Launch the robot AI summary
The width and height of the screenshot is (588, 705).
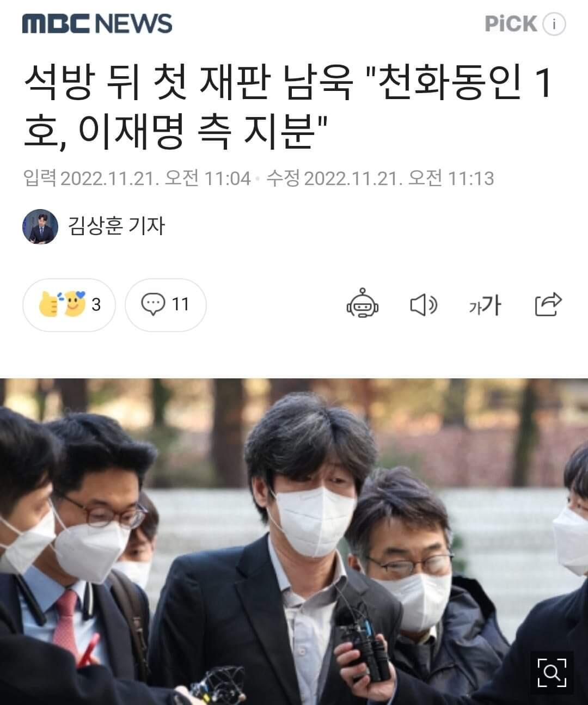click(362, 304)
